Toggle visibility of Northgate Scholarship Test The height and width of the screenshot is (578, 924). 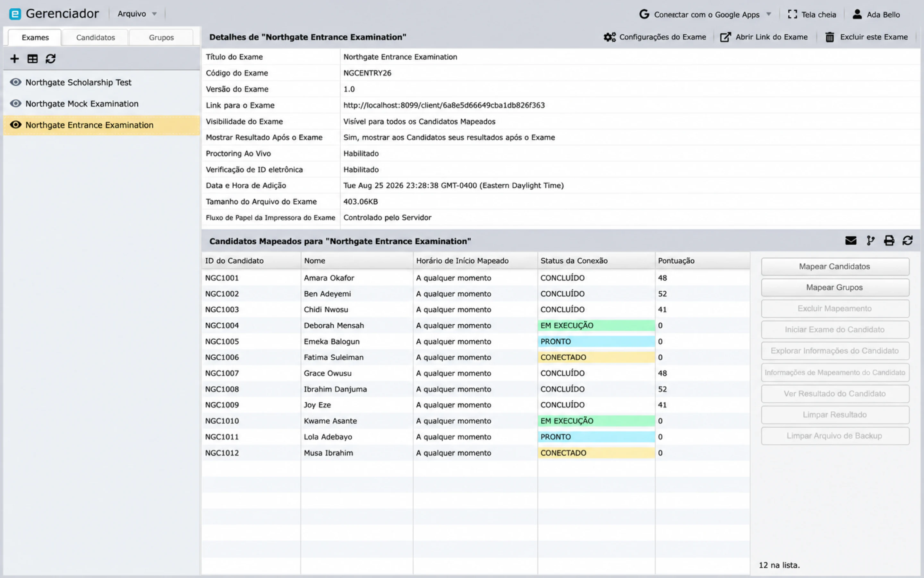[x=16, y=82]
